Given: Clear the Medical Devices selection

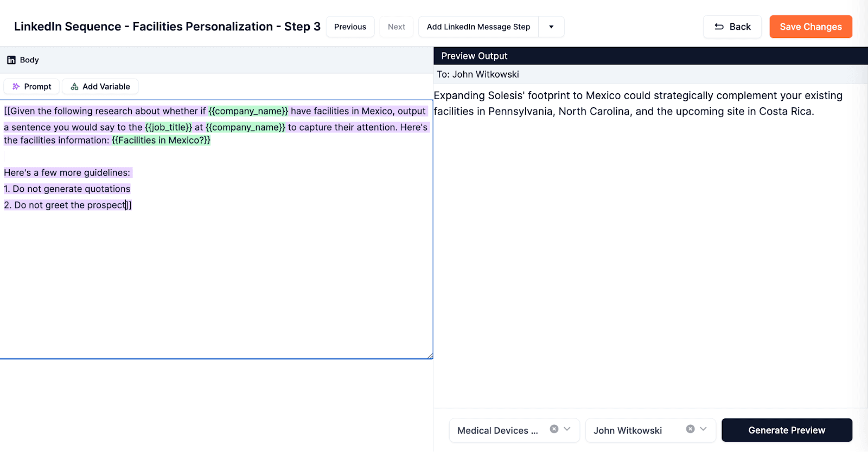Looking at the screenshot, I should [x=554, y=429].
